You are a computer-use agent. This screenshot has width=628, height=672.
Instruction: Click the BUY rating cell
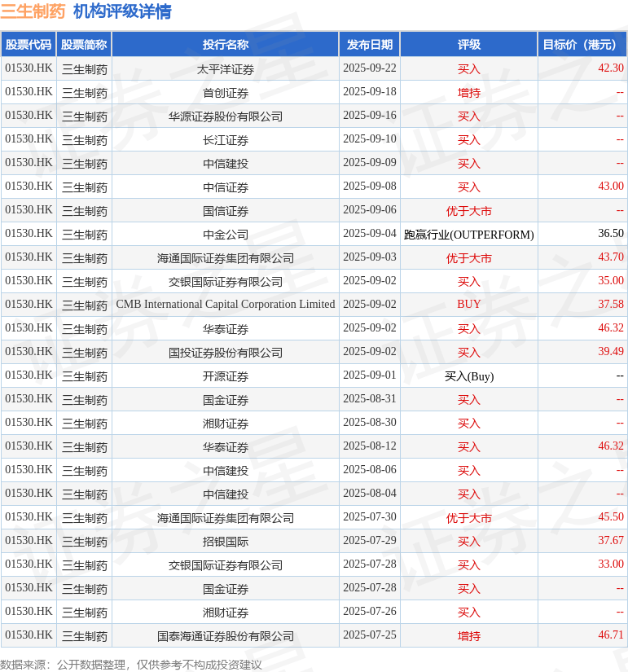point(469,305)
